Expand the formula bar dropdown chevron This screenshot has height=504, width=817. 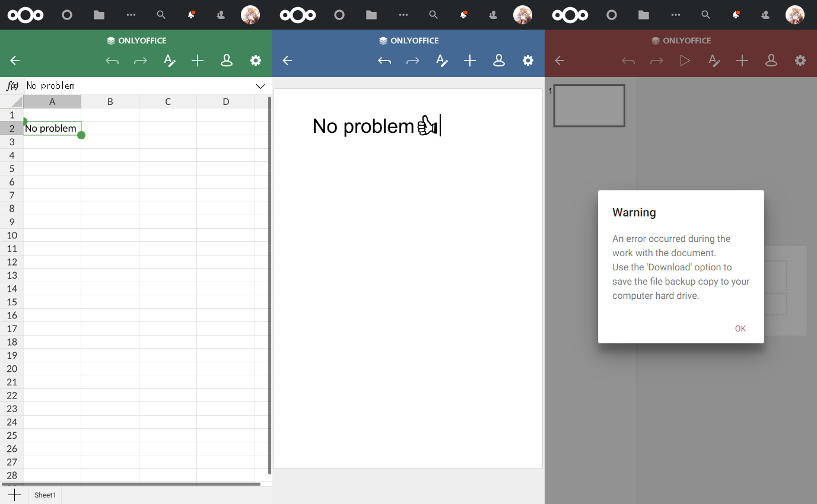260,86
